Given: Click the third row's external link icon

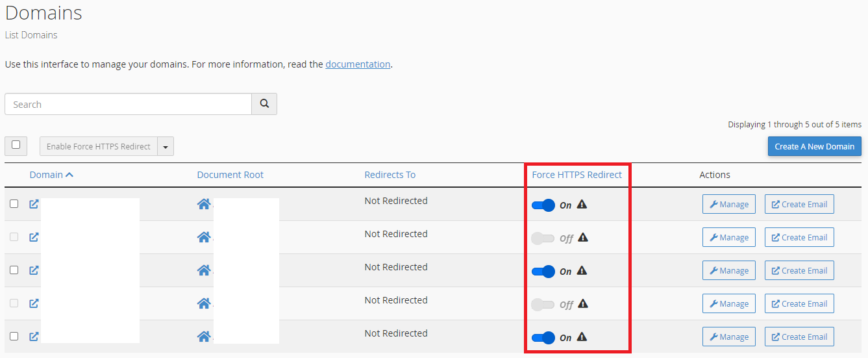Looking at the screenshot, I should point(34,270).
